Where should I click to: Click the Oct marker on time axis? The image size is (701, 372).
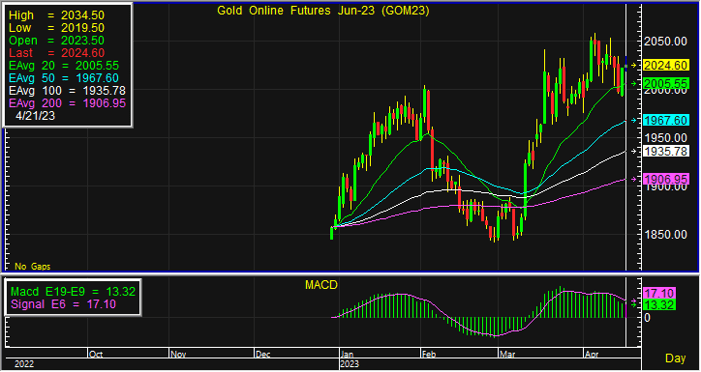click(x=96, y=354)
